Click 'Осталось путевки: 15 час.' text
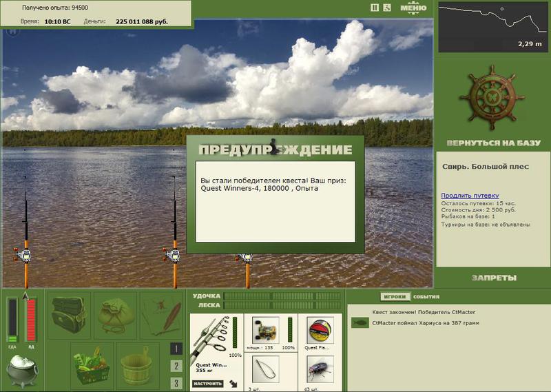The width and height of the screenshot is (551, 392). pyautogui.click(x=478, y=203)
